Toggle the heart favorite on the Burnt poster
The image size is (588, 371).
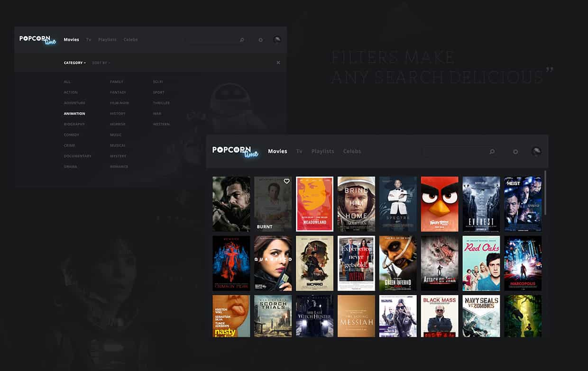(286, 181)
